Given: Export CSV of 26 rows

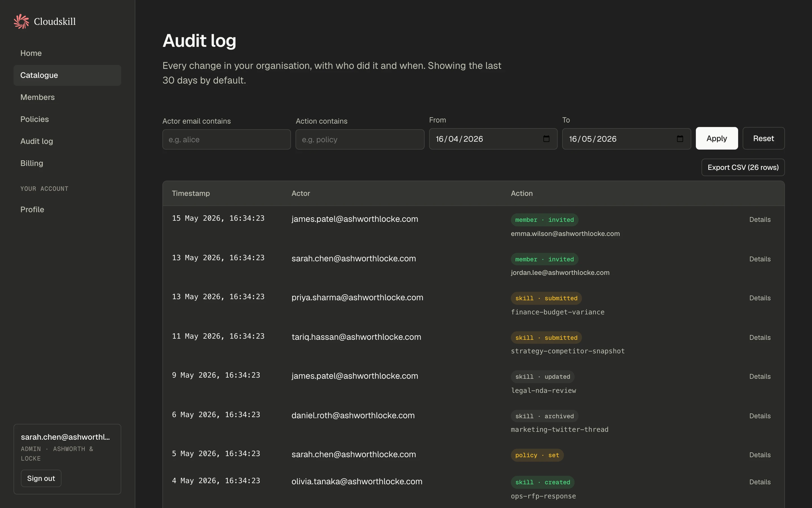Looking at the screenshot, I should click(743, 167).
